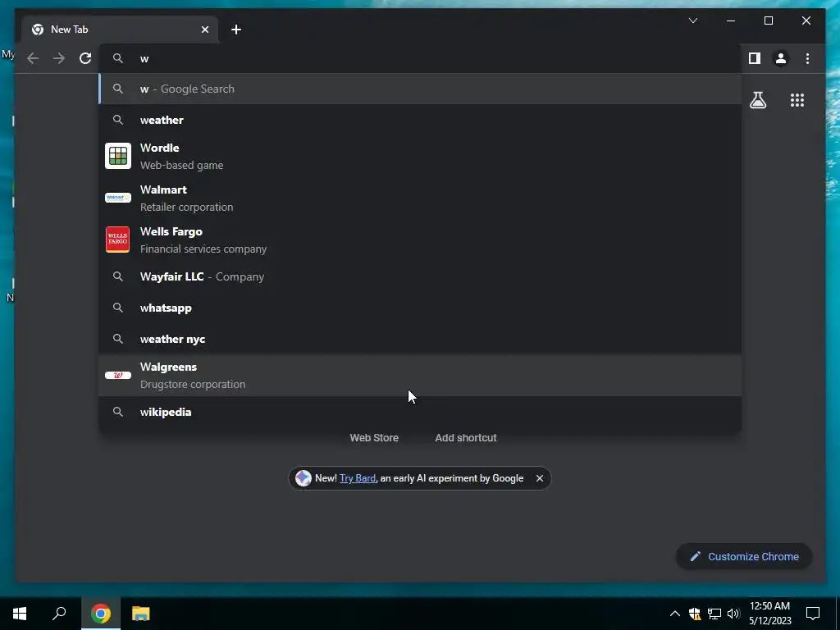Screen dimensions: 840x630
Task: Open the Search Labs flask icon
Action: point(757,100)
